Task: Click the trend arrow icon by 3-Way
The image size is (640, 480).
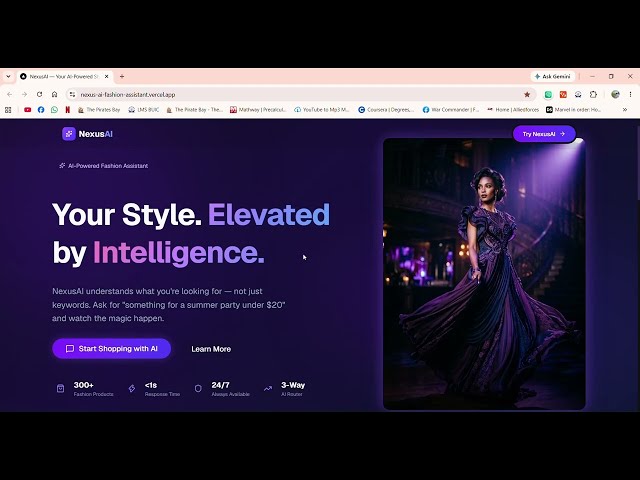Action: click(268, 388)
